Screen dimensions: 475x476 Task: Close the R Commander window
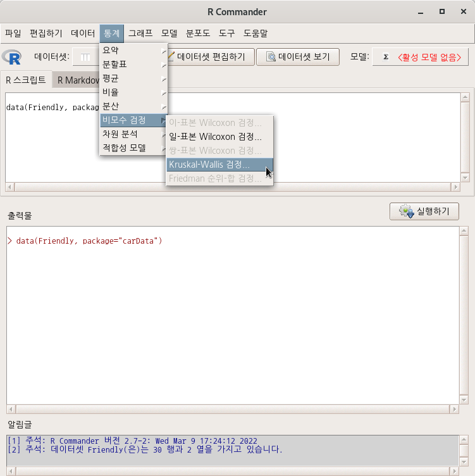(x=464, y=11)
